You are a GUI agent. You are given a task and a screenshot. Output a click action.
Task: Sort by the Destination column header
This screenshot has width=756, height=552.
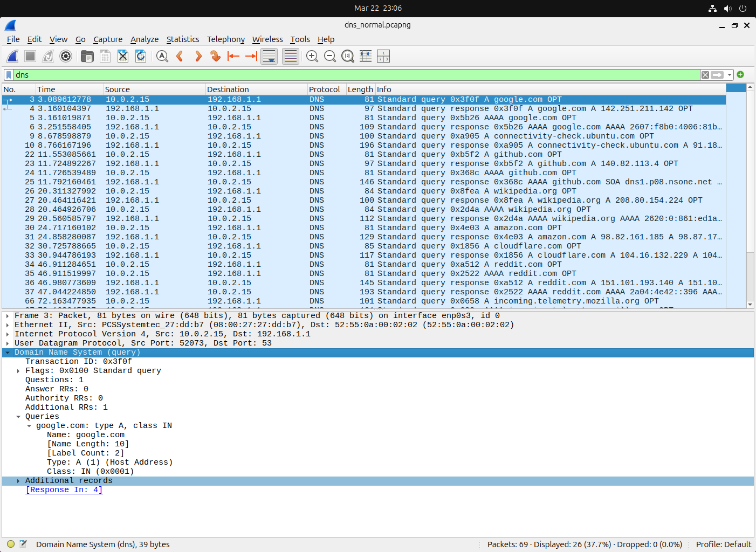[x=256, y=89]
